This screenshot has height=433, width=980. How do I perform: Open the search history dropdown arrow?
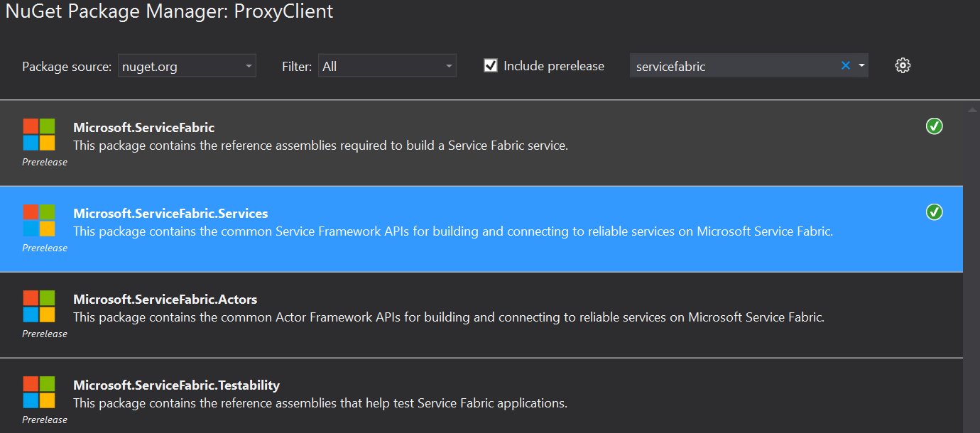tap(861, 66)
